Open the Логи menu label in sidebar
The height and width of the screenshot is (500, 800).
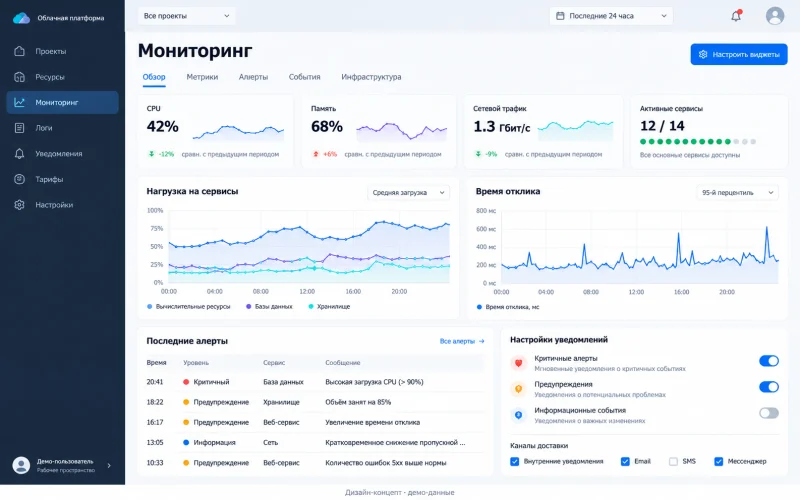(44, 128)
